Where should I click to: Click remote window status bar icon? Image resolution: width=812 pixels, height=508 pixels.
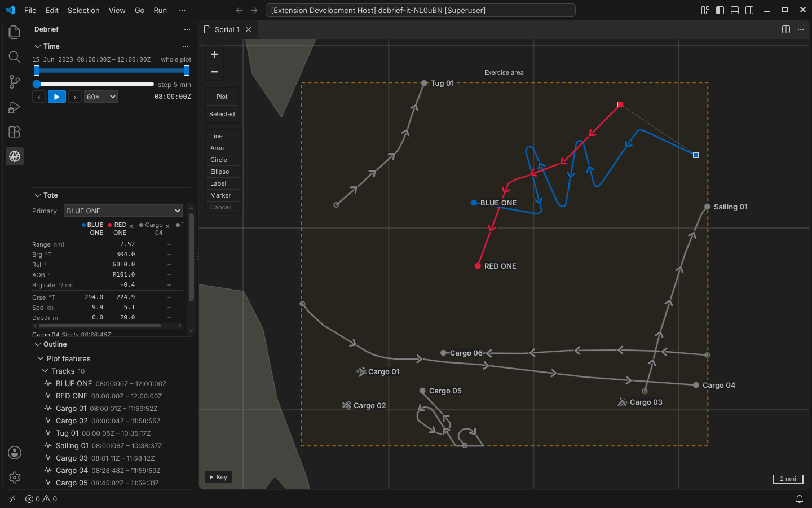(x=12, y=499)
